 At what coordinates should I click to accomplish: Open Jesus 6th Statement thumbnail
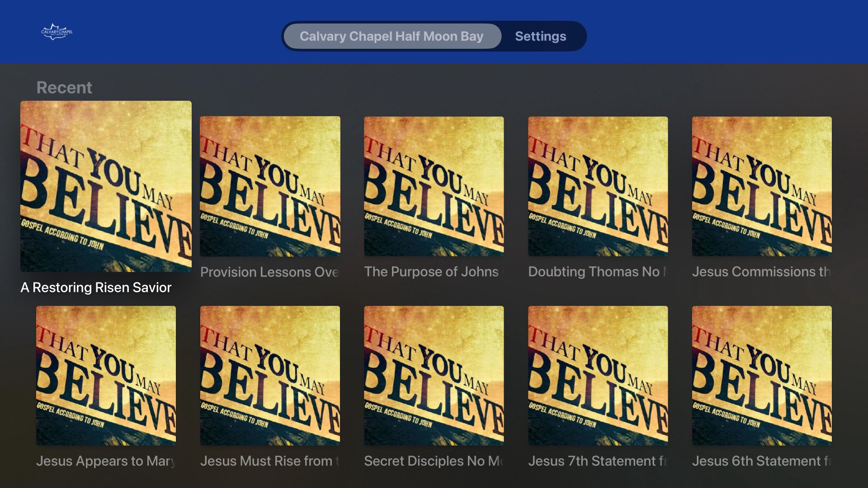pyautogui.click(x=762, y=375)
